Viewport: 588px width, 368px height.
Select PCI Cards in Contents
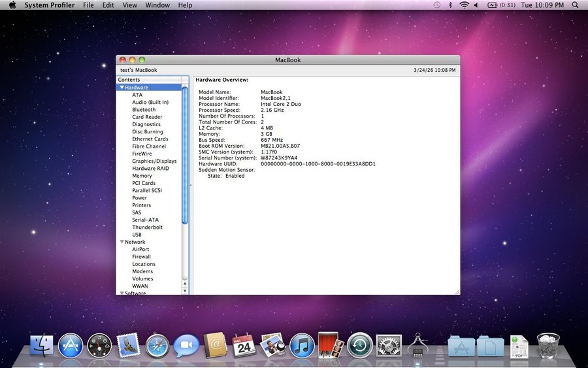point(144,183)
